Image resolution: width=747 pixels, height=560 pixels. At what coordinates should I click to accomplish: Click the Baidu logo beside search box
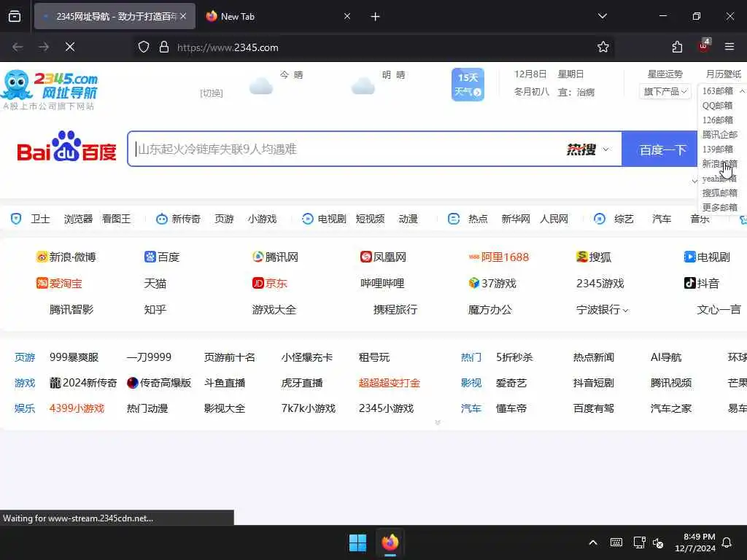(66, 147)
